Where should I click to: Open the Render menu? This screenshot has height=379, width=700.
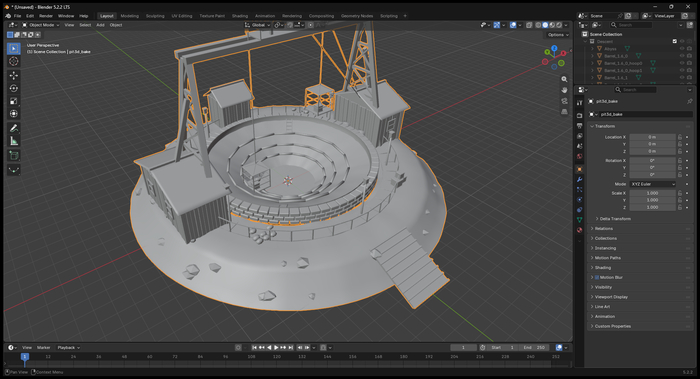coord(46,16)
